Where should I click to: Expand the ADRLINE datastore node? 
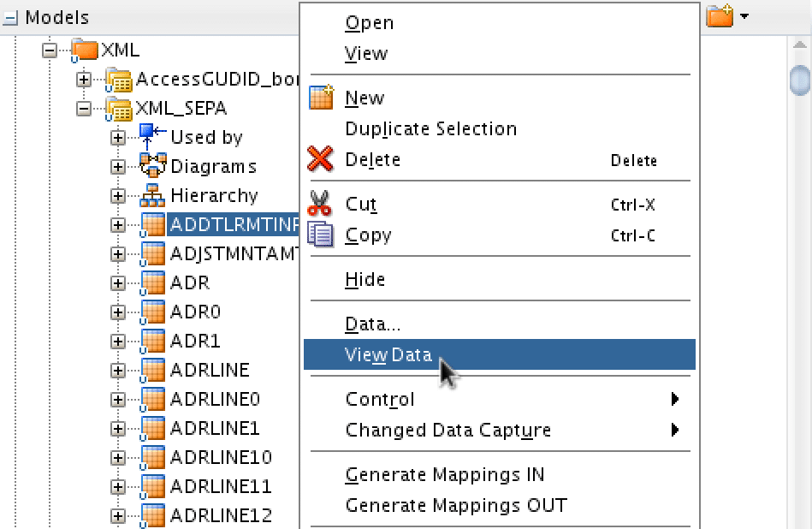coord(118,371)
